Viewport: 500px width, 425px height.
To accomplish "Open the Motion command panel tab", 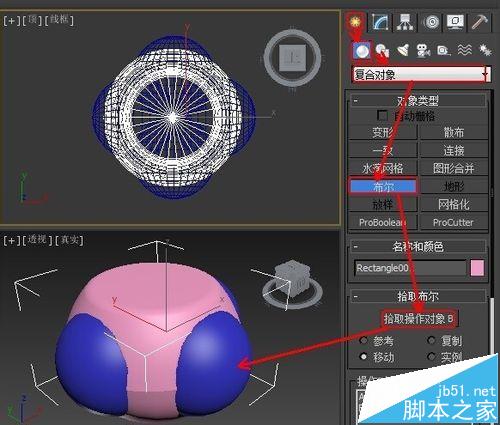I will [x=431, y=22].
